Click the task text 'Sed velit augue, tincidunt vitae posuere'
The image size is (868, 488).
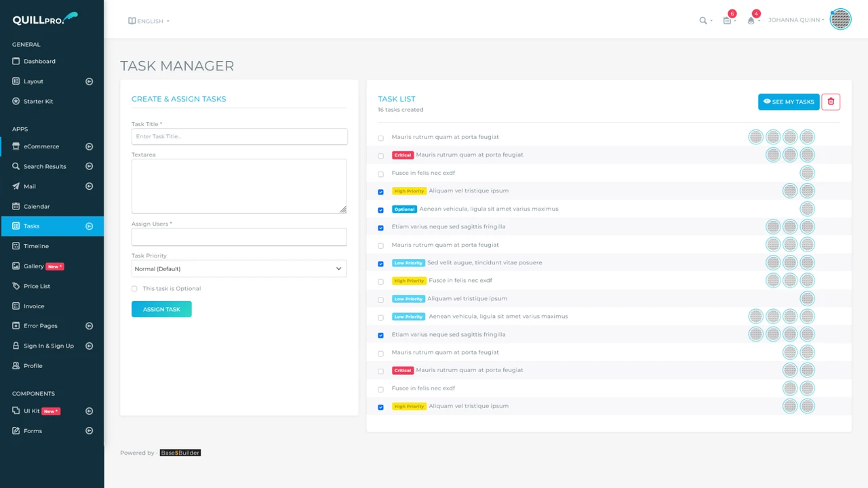(484, 262)
